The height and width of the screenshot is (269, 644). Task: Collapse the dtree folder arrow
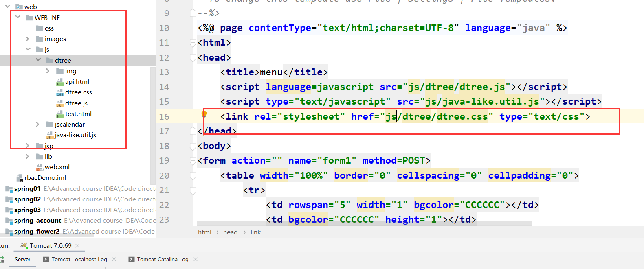[x=38, y=60]
